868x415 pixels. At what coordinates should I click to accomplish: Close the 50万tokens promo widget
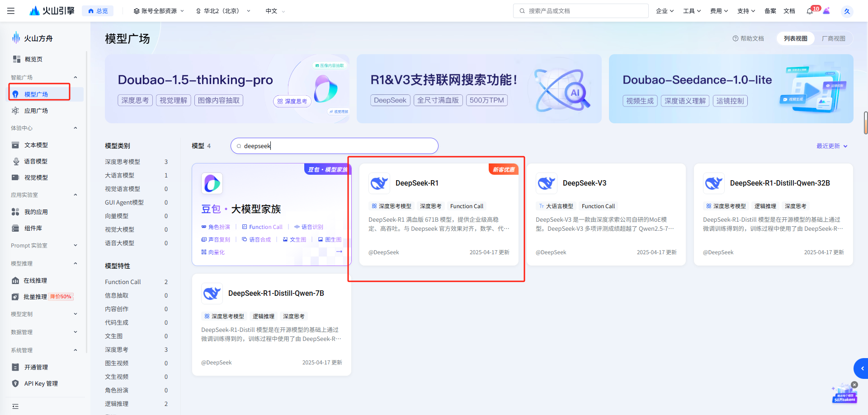pos(854,385)
